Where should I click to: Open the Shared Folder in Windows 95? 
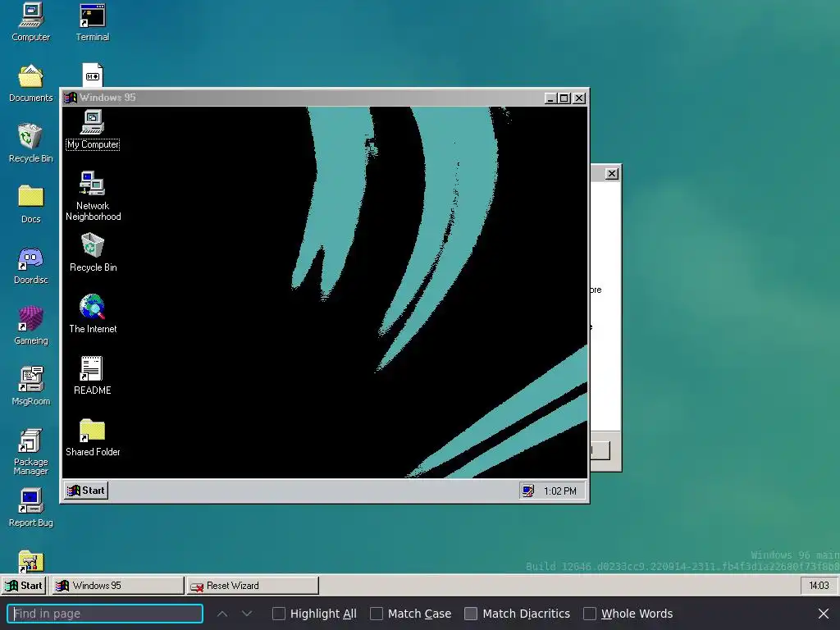93,437
